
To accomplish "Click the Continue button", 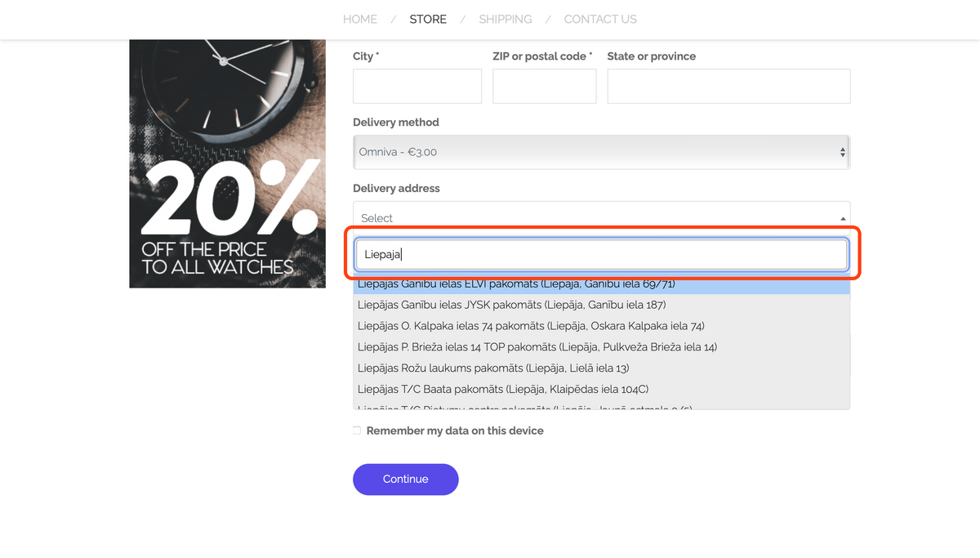I will (x=406, y=480).
